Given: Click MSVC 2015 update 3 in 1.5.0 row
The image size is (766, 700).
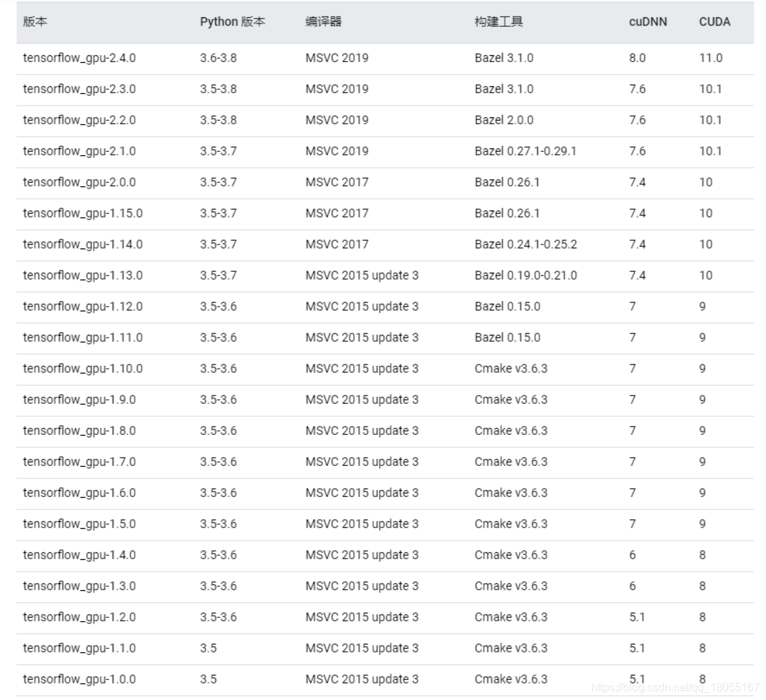Looking at the screenshot, I should [x=362, y=524].
